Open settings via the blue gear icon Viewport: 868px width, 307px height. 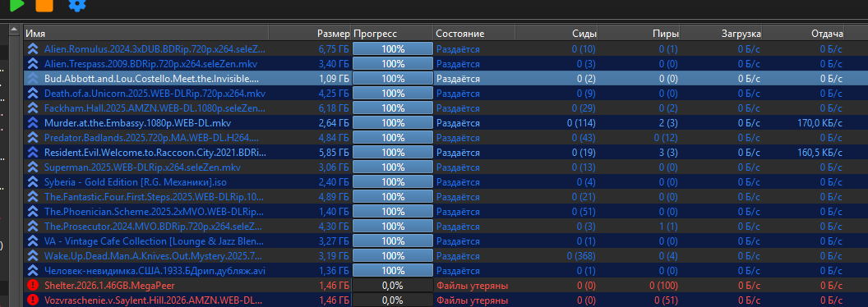click(77, 5)
